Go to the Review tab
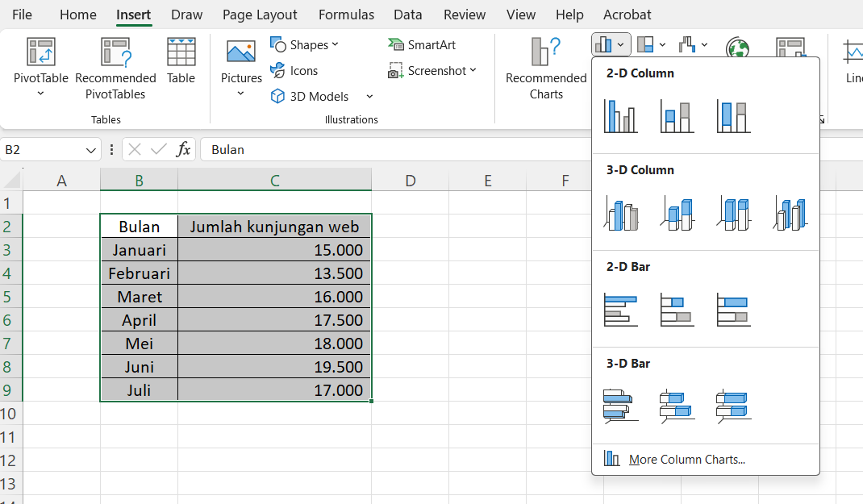Viewport: 863px width, 504px height. click(x=465, y=15)
